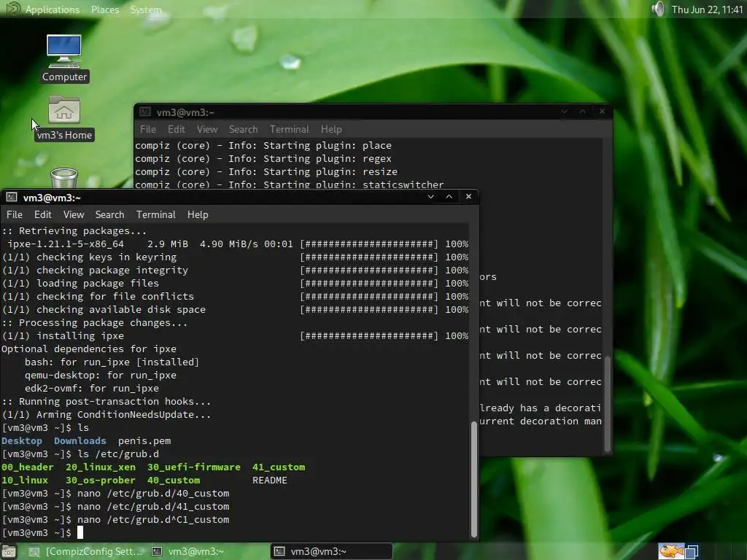Click the show desktop icon in bottom panel

point(8,551)
